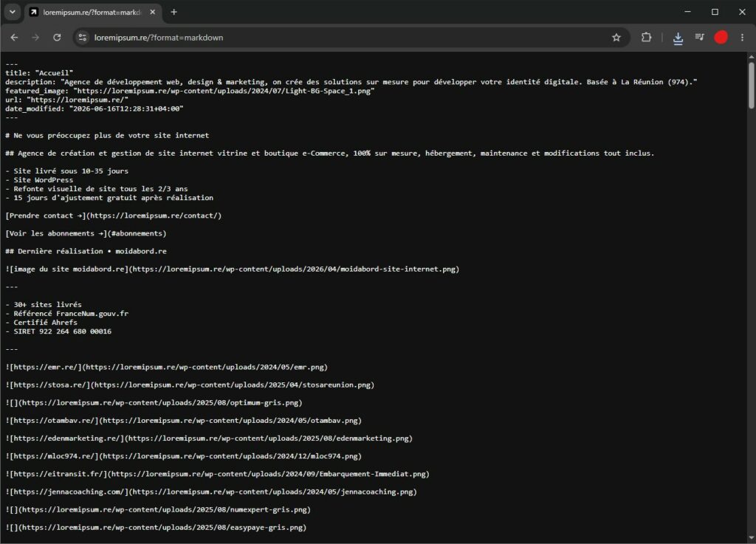
Task: Click the mloc974.png image line
Action: (x=183, y=456)
